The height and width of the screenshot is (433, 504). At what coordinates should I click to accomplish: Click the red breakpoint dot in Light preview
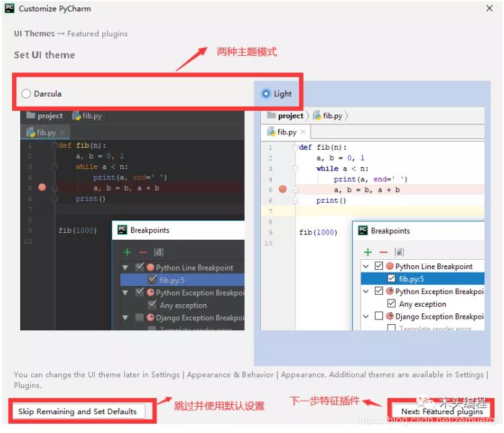(282, 189)
